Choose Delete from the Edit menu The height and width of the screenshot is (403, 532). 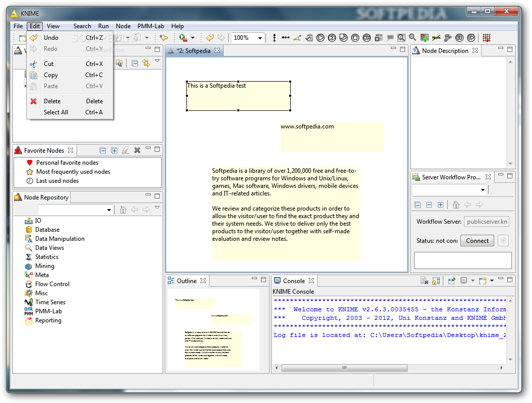pyautogui.click(x=70, y=101)
